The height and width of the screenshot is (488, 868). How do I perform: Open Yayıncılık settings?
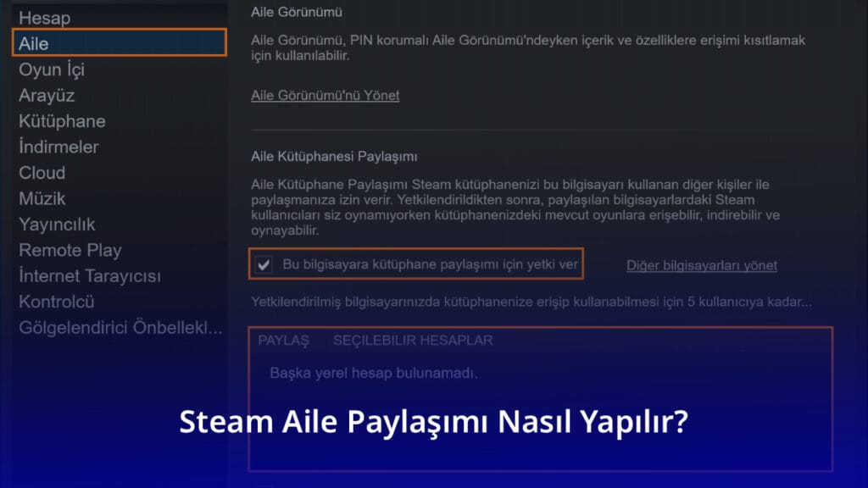click(x=57, y=224)
